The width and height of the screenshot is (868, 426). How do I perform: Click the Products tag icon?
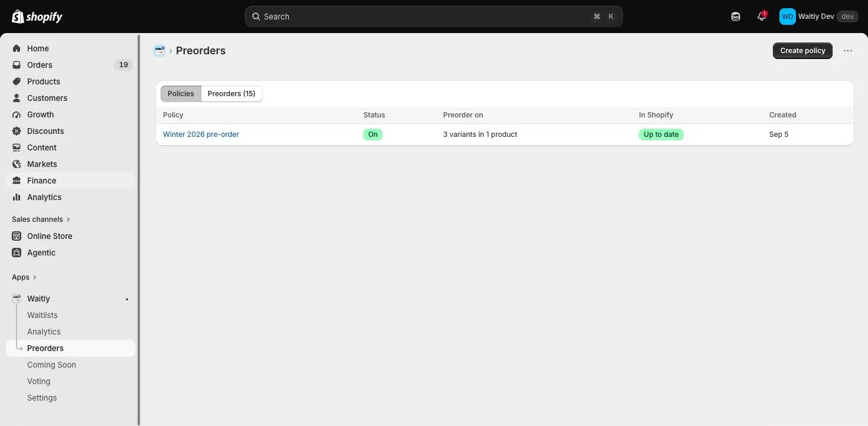point(17,81)
